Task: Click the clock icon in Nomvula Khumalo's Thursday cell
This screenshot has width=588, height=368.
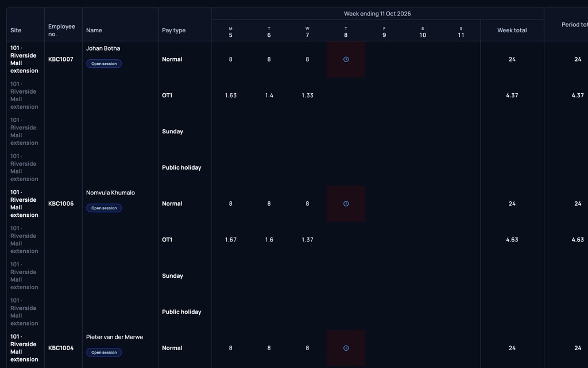Action: pos(346,204)
